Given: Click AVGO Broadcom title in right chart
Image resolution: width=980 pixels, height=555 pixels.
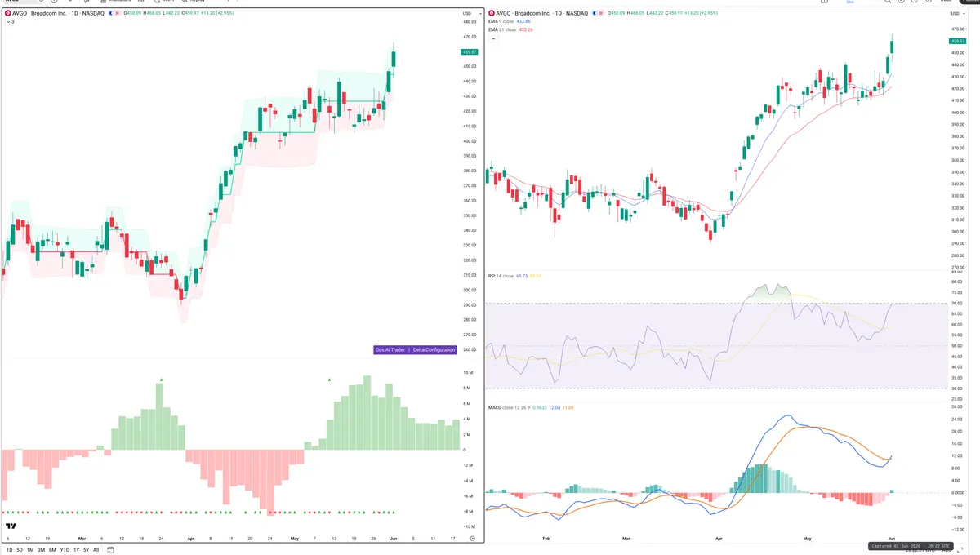Looking at the screenshot, I should pos(542,13).
